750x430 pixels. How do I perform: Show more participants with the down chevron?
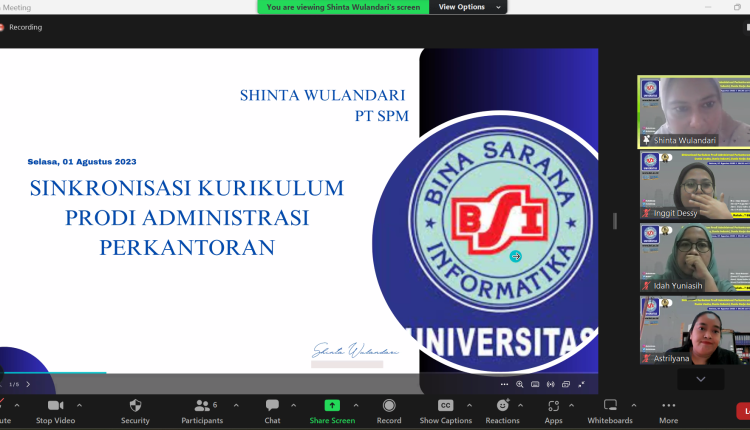pos(701,379)
